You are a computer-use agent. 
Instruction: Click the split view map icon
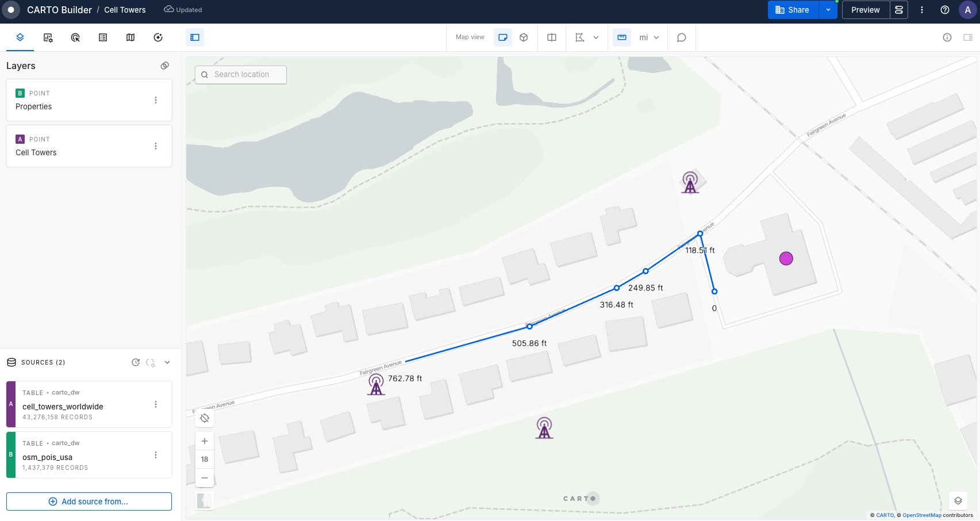tap(552, 37)
